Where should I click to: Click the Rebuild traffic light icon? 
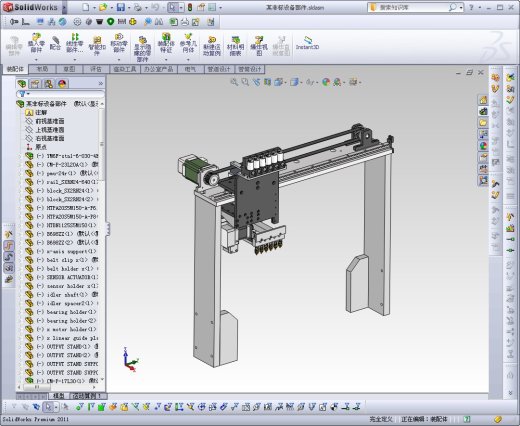click(190, 7)
